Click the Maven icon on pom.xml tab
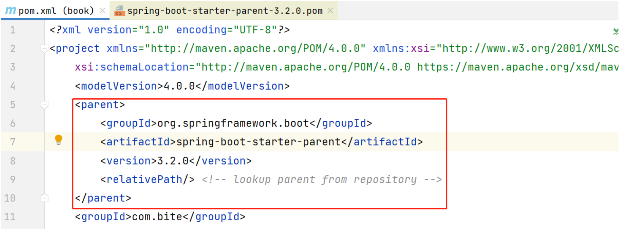The height and width of the screenshot is (233, 644). point(11,11)
